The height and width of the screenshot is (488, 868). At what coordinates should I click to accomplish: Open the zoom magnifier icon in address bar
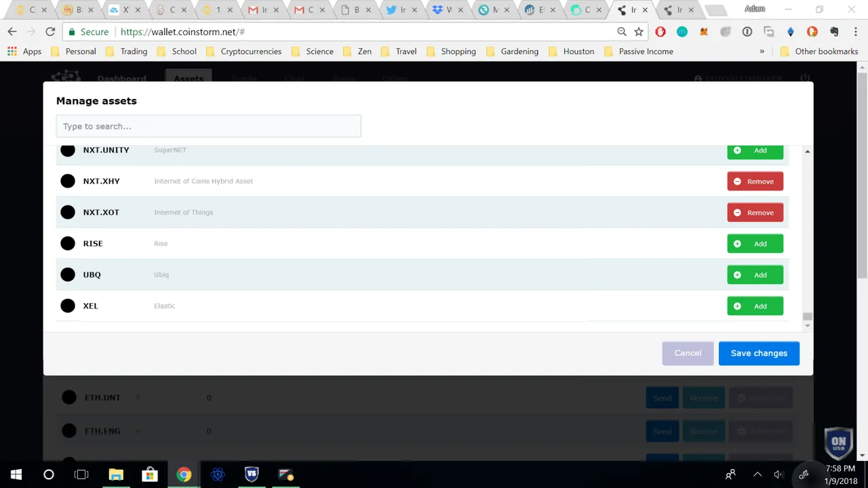click(621, 32)
